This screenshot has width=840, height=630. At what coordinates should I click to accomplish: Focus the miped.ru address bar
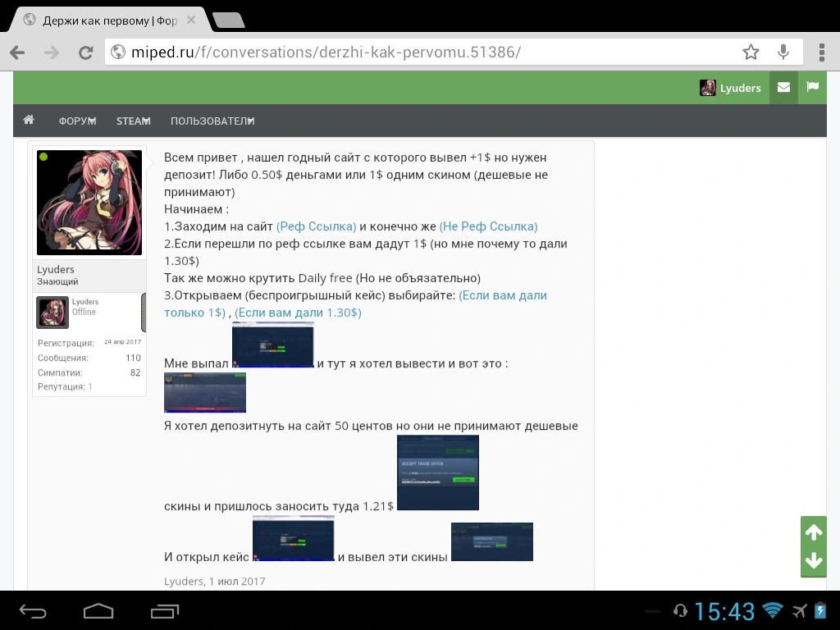pyautogui.click(x=423, y=52)
